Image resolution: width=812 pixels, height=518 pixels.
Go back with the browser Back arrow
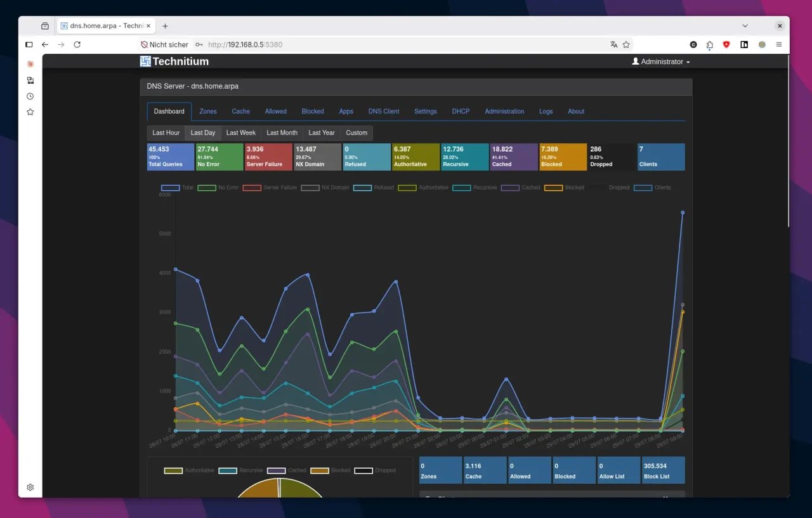45,44
